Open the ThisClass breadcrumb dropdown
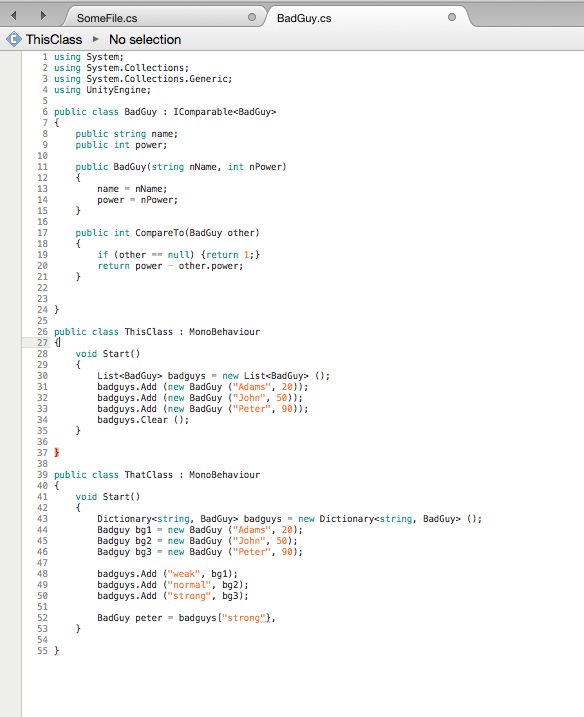 pos(54,39)
